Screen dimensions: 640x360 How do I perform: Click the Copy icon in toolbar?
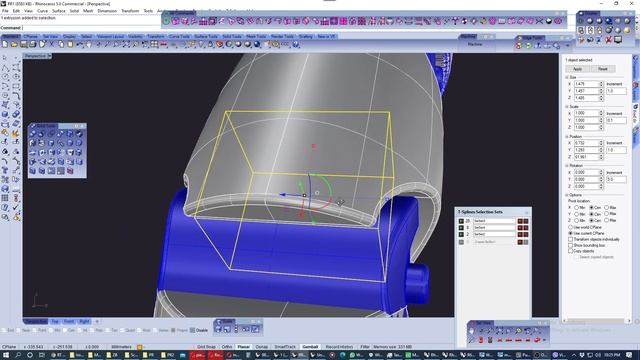click(x=61, y=44)
